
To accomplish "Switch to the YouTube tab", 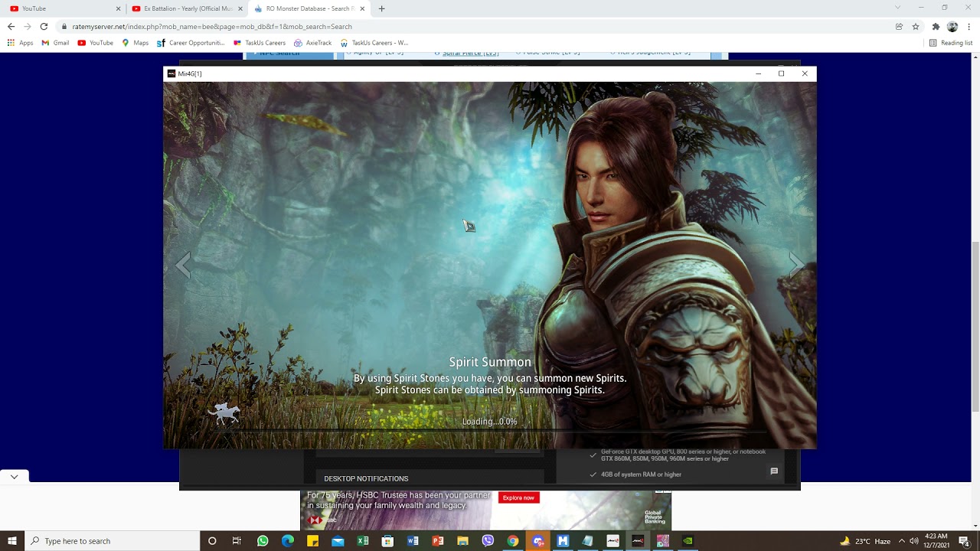I will (64, 8).
